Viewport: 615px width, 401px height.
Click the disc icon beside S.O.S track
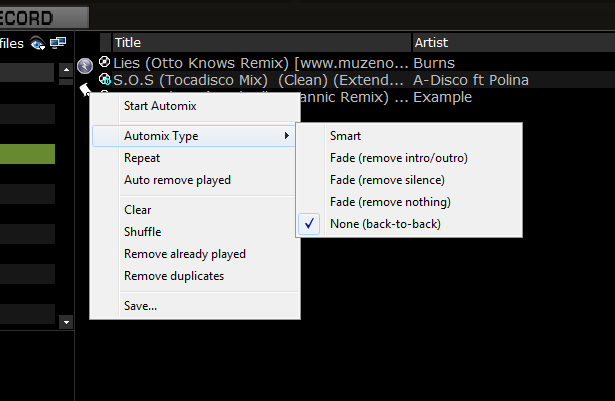(105, 79)
